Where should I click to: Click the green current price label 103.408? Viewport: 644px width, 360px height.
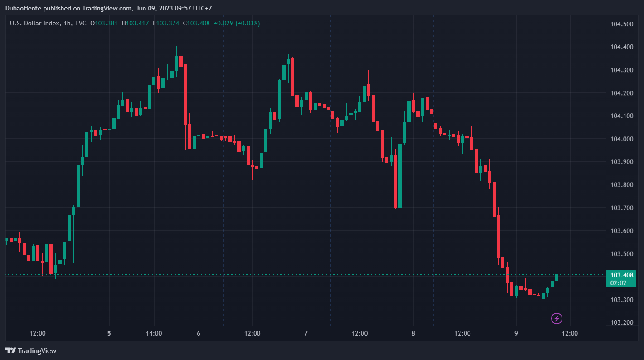coord(621,275)
